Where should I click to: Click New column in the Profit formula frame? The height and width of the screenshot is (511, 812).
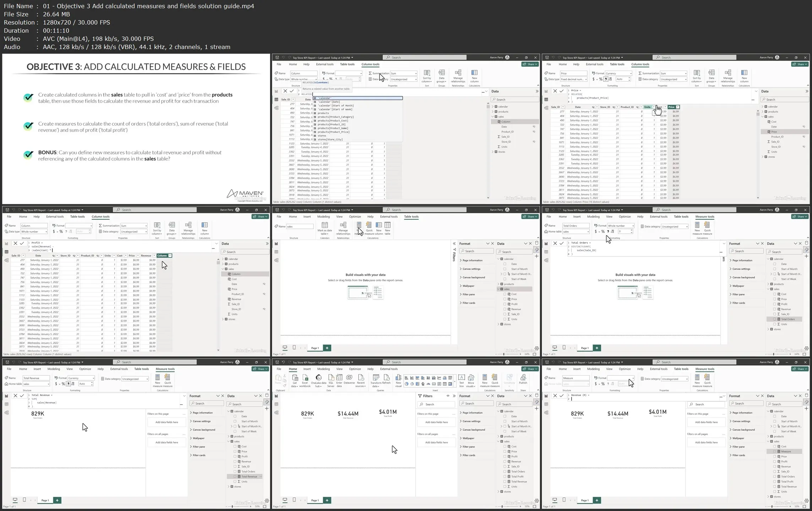click(205, 229)
